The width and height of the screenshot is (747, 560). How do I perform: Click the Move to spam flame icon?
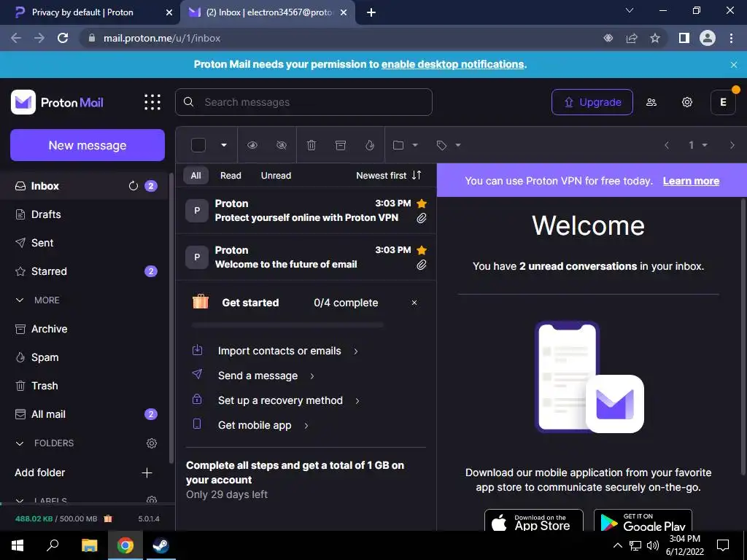point(370,145)
